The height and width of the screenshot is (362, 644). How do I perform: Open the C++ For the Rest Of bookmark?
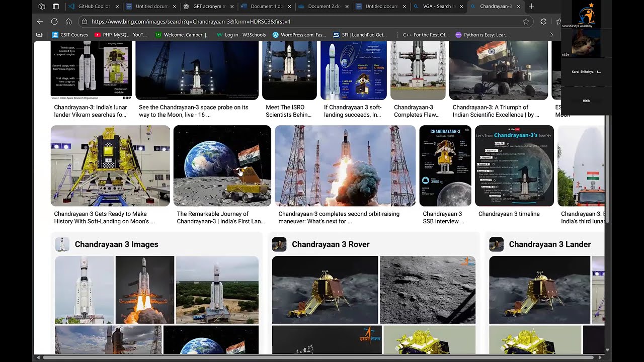pyautogui.click(x=421, y=35)
